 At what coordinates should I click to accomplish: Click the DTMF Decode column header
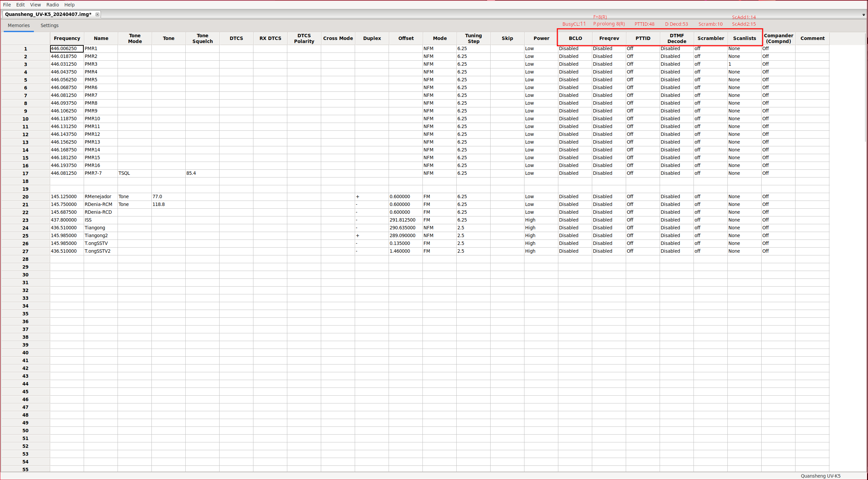677,38
